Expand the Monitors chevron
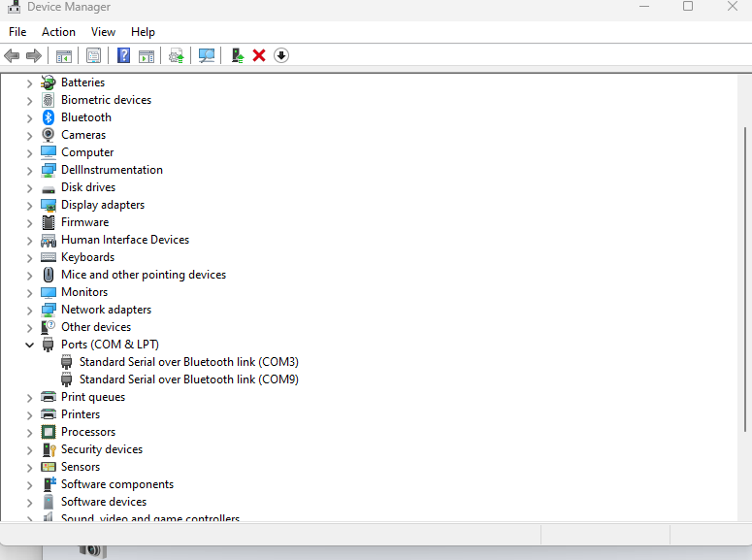Image resolution: width=752 pixels, height=560 pixels. click(x=29, y=293)
